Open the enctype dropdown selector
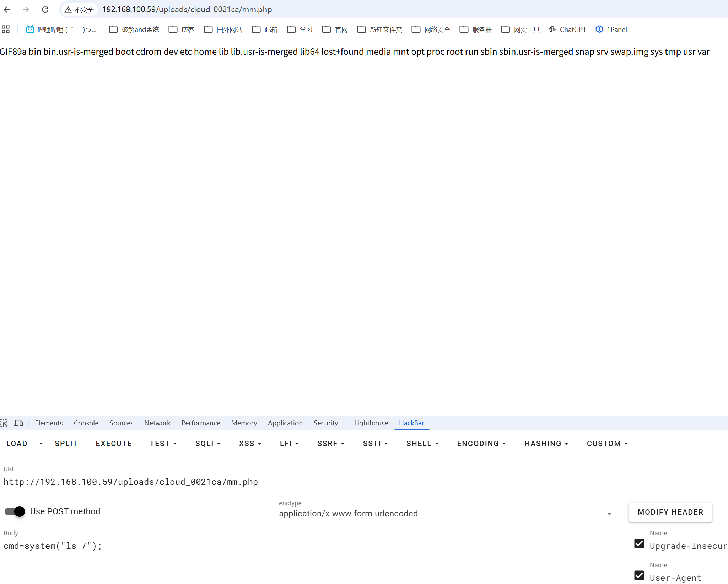The height and width of the screenshot is (584, 728). [x=447, y=514]
